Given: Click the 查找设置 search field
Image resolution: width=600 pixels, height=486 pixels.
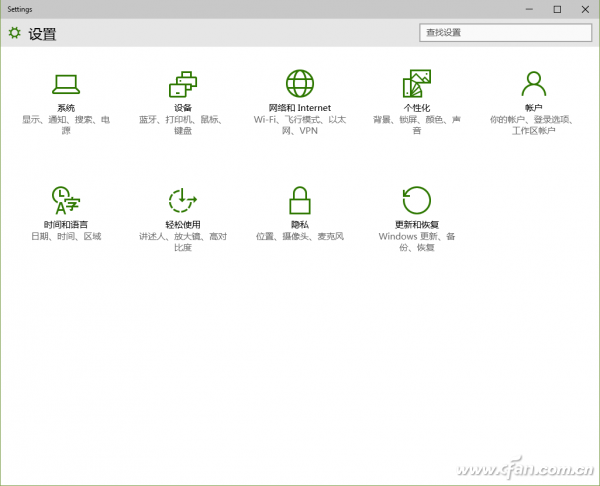Looking at the screenshot, I should (x=505, y=33).
